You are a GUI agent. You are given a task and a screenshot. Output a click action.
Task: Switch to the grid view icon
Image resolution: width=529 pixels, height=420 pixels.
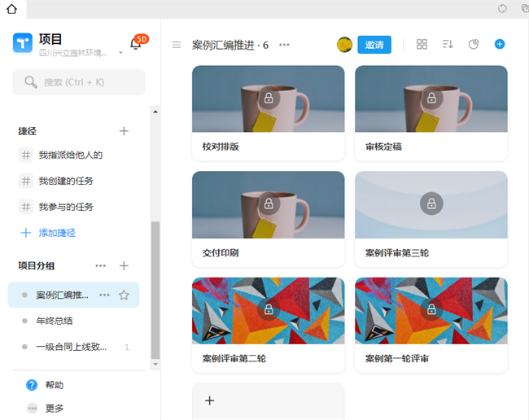(422, 44)
